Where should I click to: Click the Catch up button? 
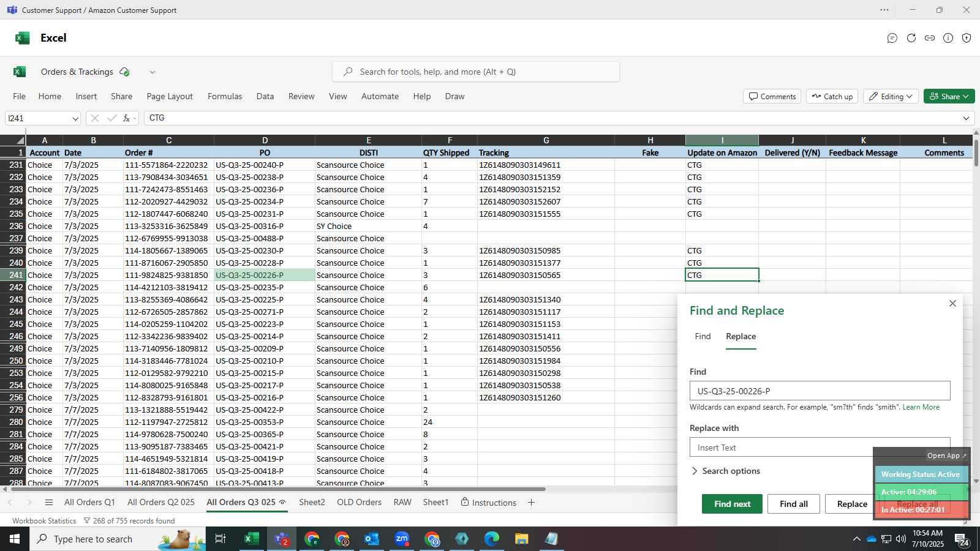coord(832,96)
